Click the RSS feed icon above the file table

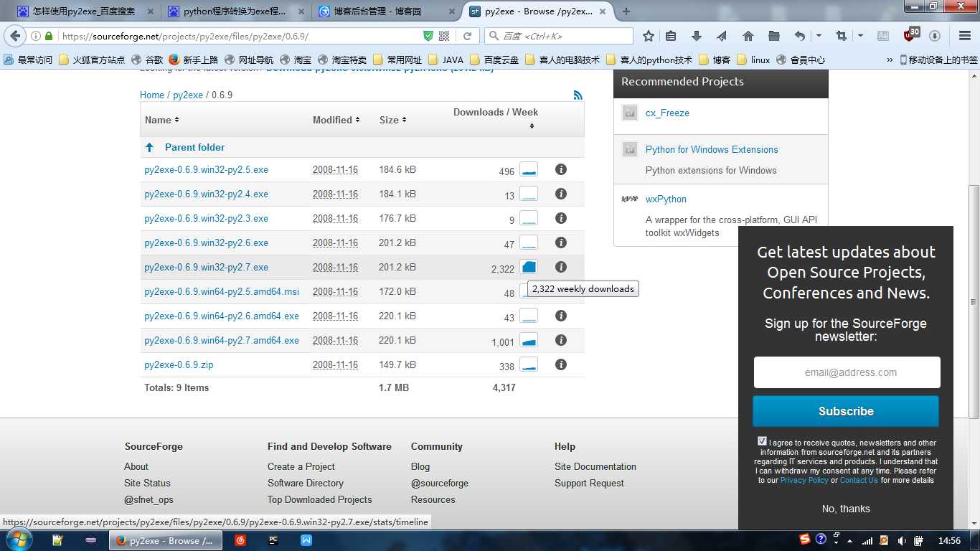point(578,95)
